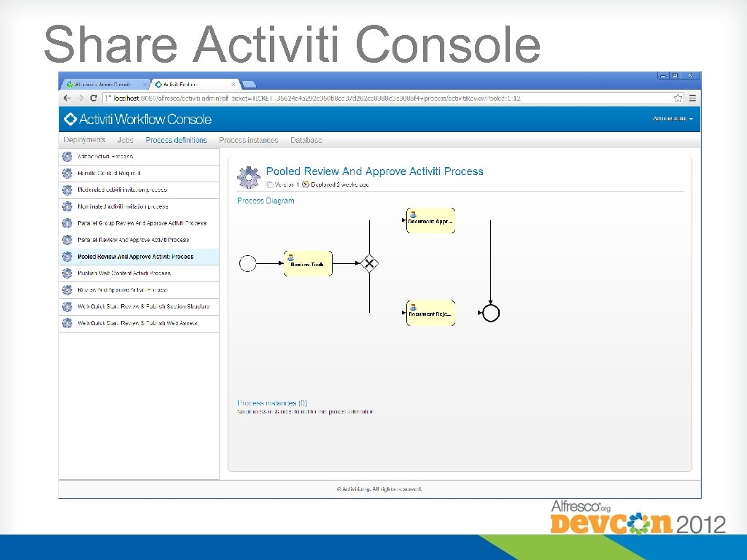Click the Document Approved task node
This screenshot has width=747, height=560.
430,220
